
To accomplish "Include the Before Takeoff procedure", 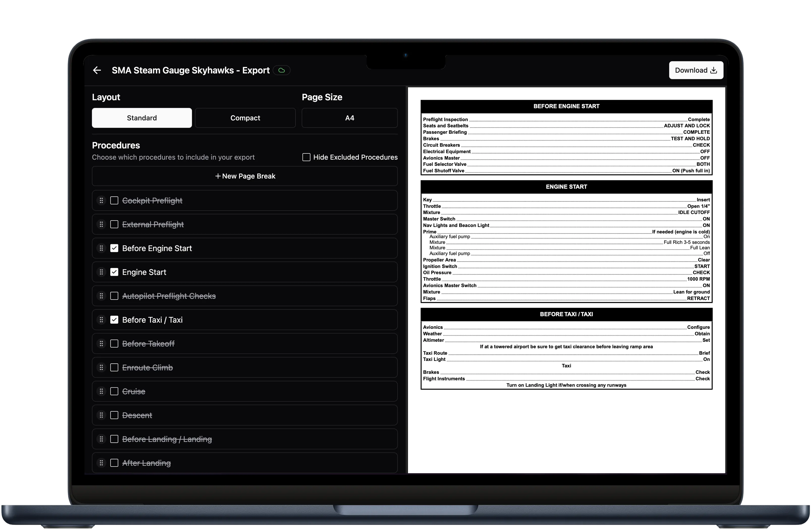I will tap(114, 344).
